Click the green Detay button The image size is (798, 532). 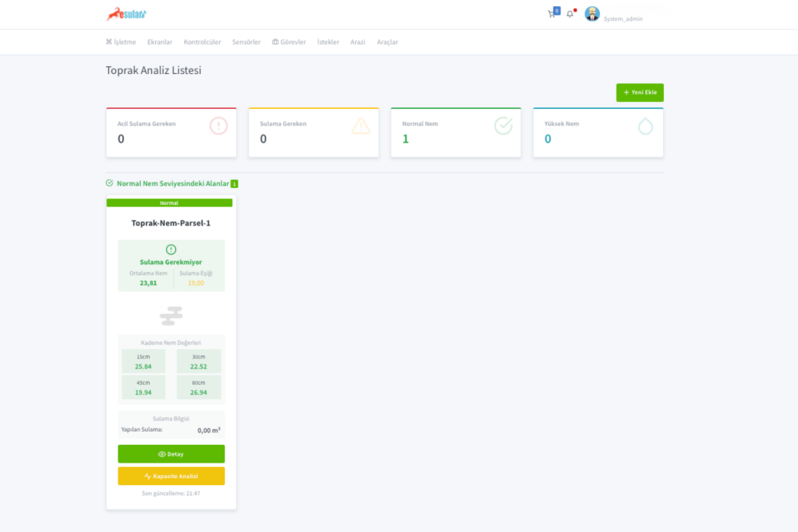tap(171, 454)
